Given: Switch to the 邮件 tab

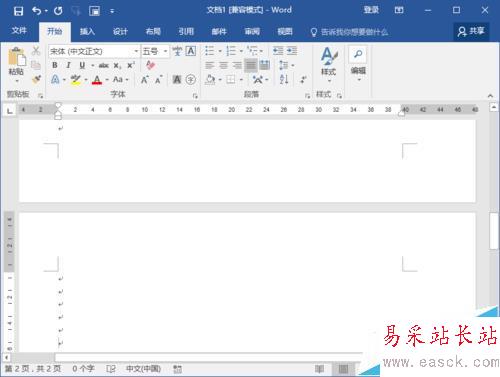Looking at the screenshot, I should 219,32.
